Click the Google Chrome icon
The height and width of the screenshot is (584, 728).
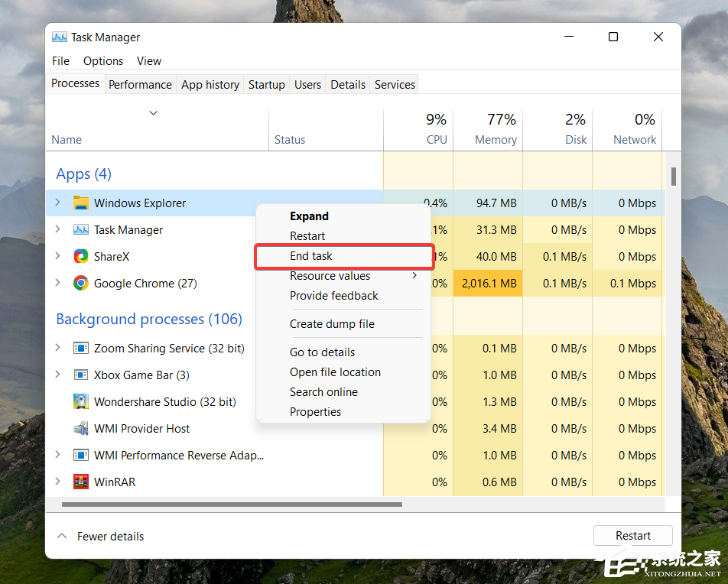coord(81,283)
